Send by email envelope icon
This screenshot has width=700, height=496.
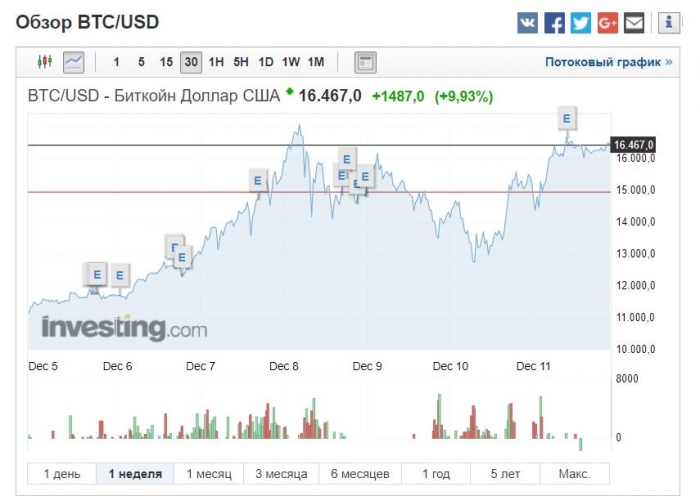pos(634,23)
